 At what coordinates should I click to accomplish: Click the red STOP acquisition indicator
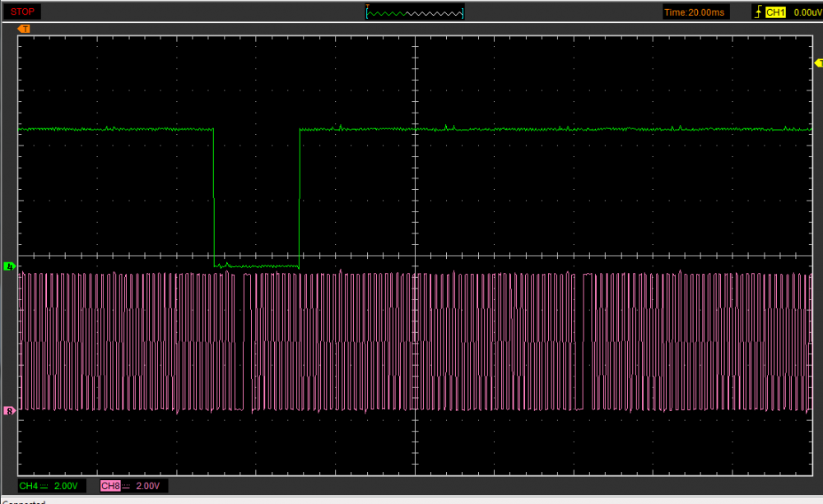(x=22, y=12)
